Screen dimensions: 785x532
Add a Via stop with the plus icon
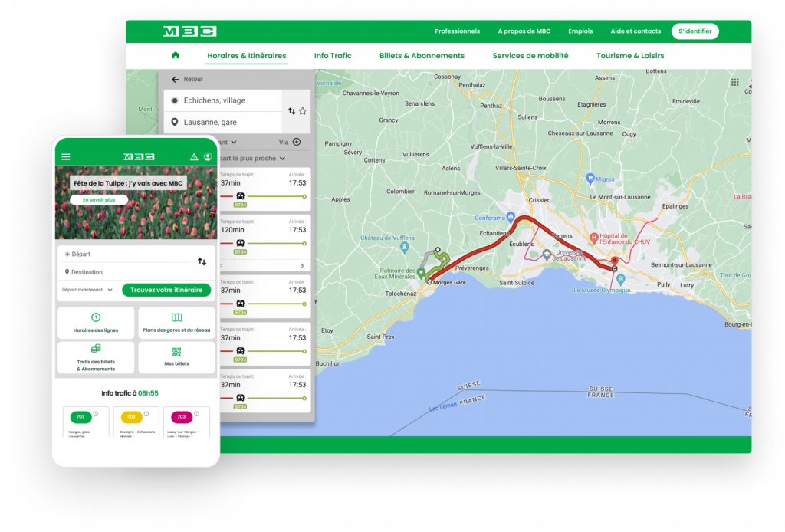(297, 142)
